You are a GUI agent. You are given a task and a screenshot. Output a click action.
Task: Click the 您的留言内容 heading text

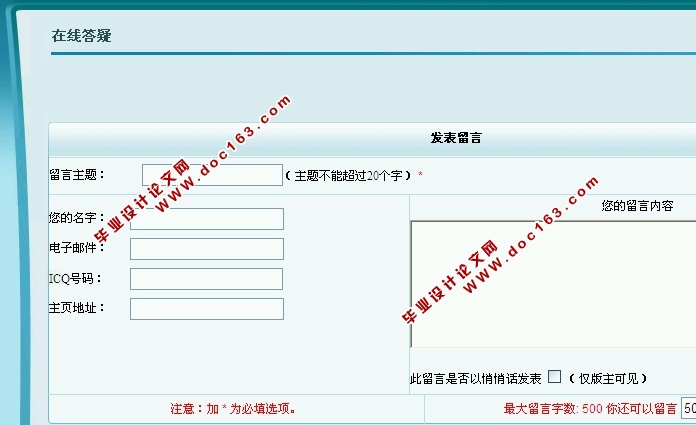point(637,206)
